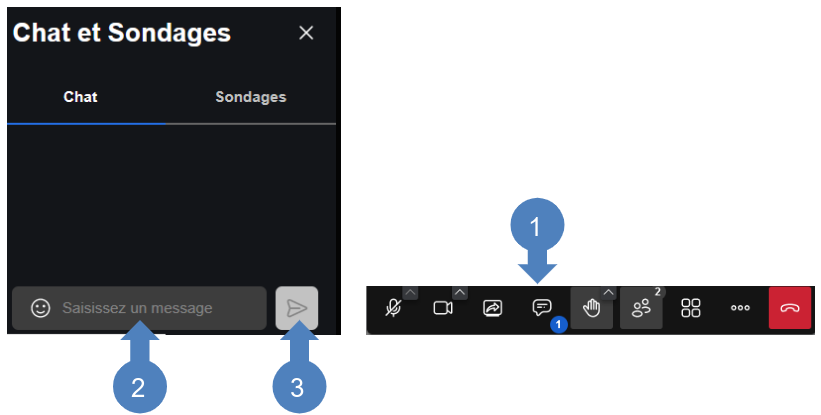Select the Chat tab
Viewport: 821px width, 415px height.
click(80, 98)
